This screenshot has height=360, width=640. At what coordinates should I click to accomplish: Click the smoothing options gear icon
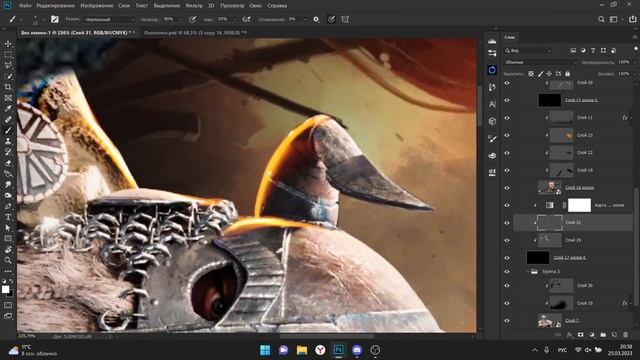(316, 19)
